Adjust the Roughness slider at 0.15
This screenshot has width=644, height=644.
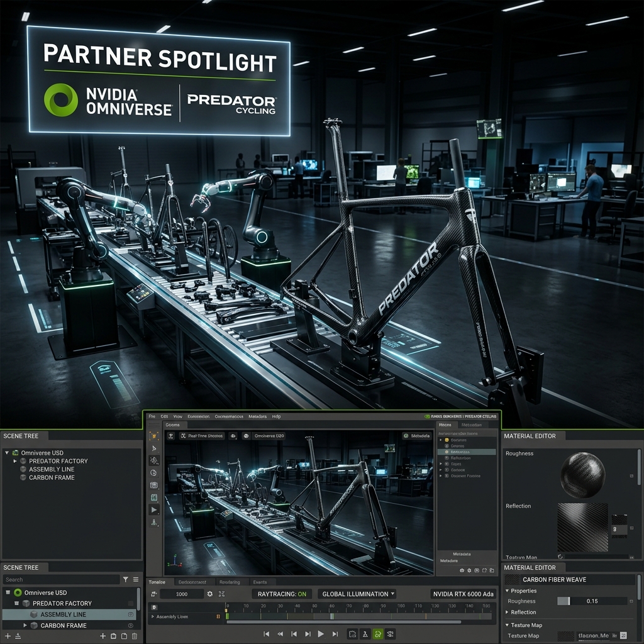592,601
